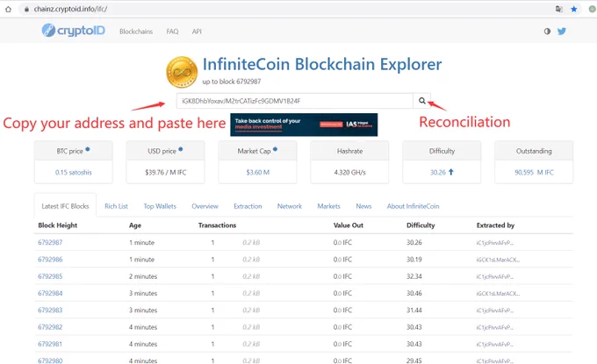597x364 pixels.
Task: Open the Twitter bird icon
Action: click(562, 32)
